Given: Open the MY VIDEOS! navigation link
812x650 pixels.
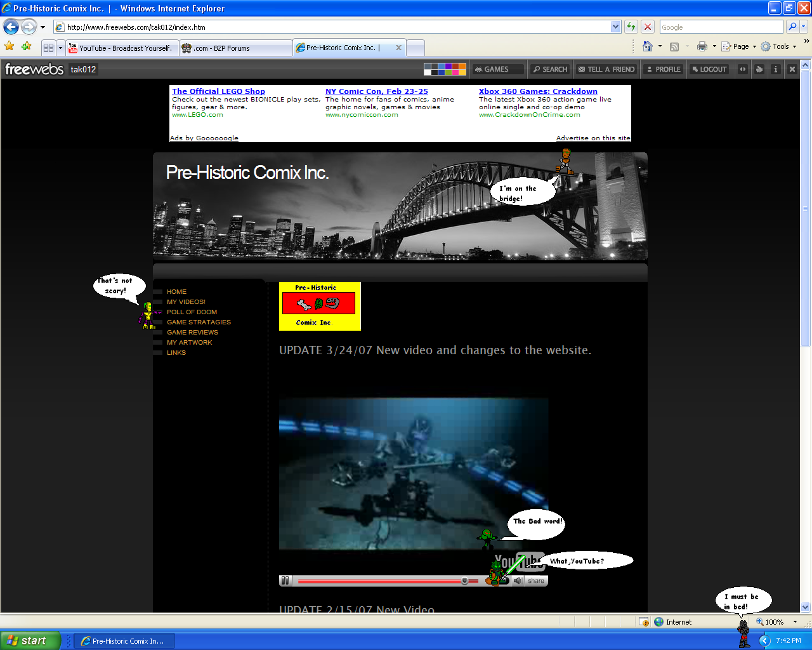Looking at the screenshot, I should (x=186, y=302).
